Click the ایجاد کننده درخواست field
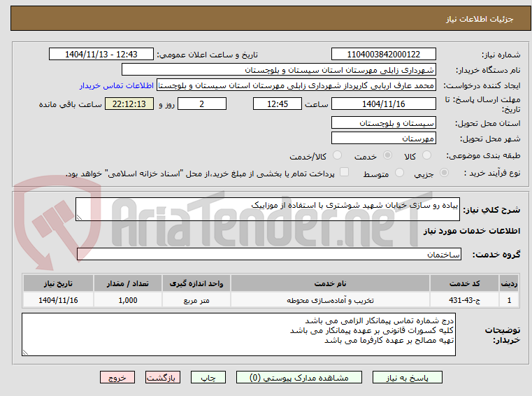 click(x=296, y=85)
